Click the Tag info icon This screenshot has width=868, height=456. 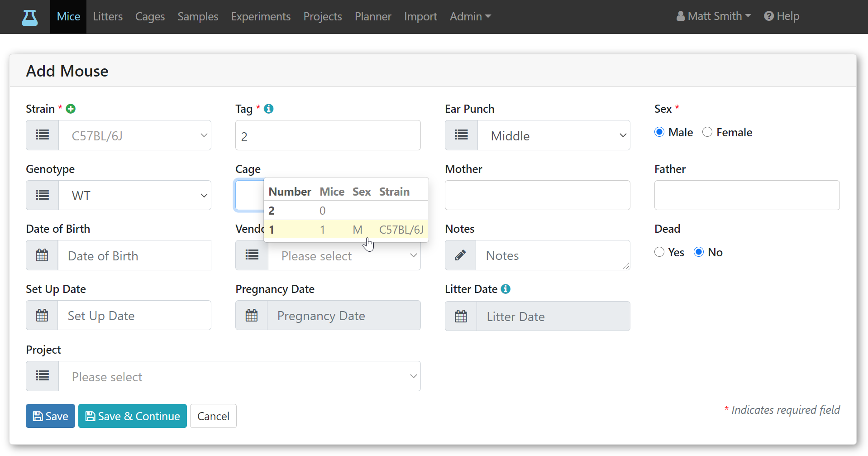(269, 109)
